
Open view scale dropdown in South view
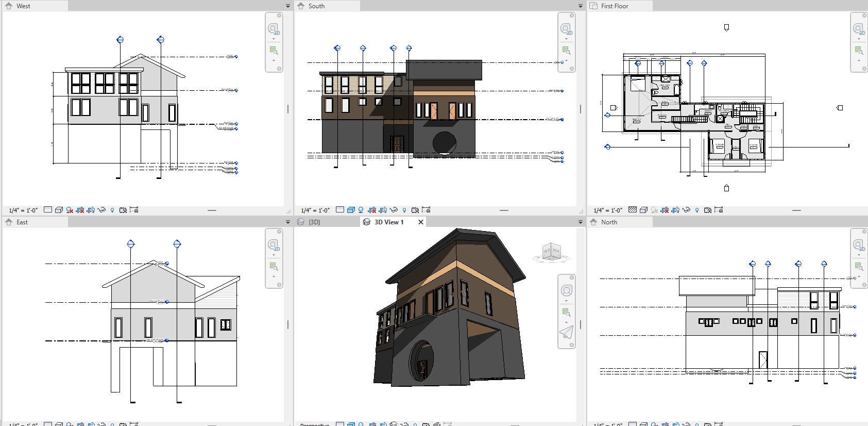click(315, 210)
